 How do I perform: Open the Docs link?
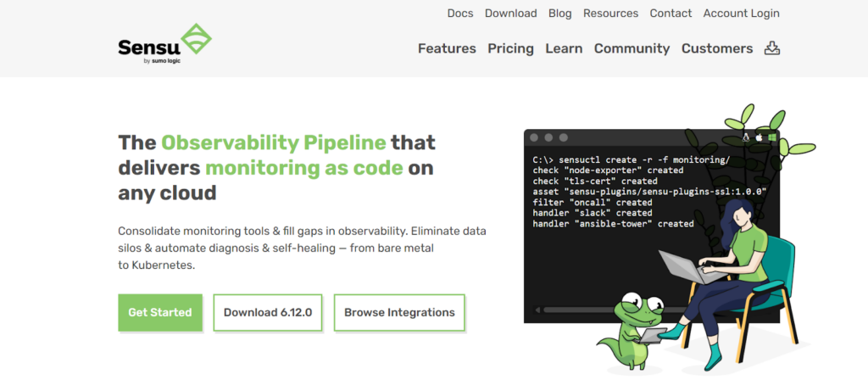point(460,14)
